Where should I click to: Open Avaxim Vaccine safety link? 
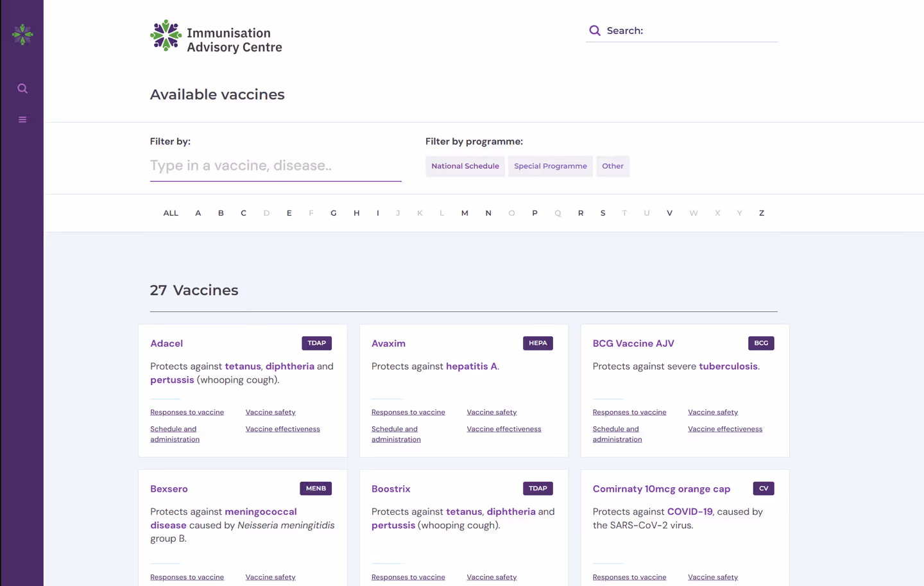[492, 412]
